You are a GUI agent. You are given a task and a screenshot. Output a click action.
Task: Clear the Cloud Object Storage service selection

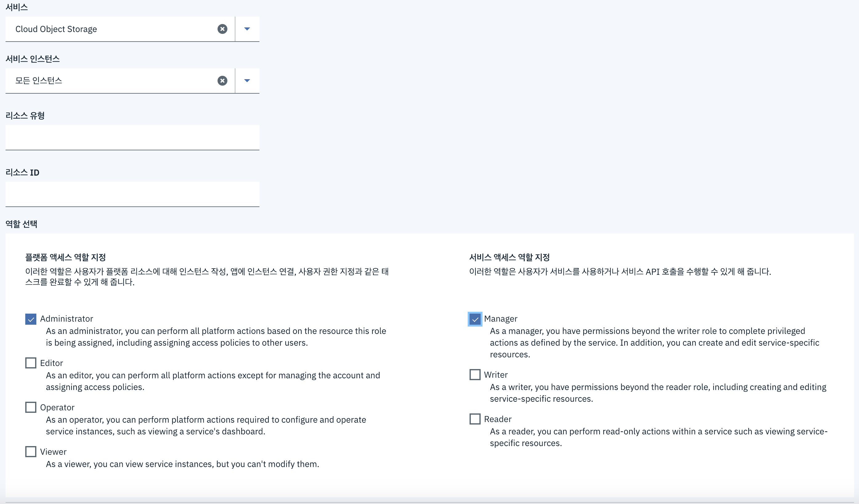(222, 29)
